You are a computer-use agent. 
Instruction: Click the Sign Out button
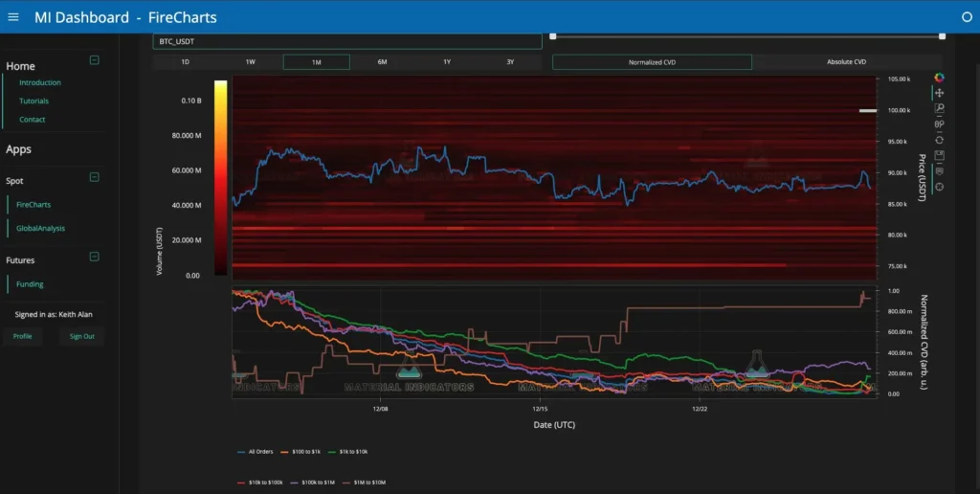(x=82, y=336)
